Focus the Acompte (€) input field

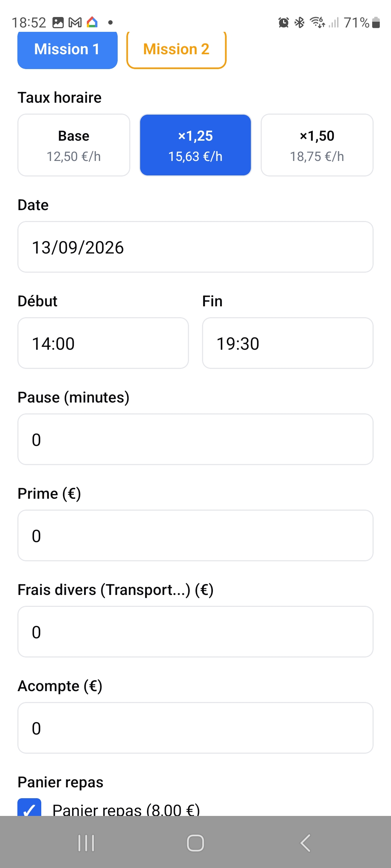[195, 728]
